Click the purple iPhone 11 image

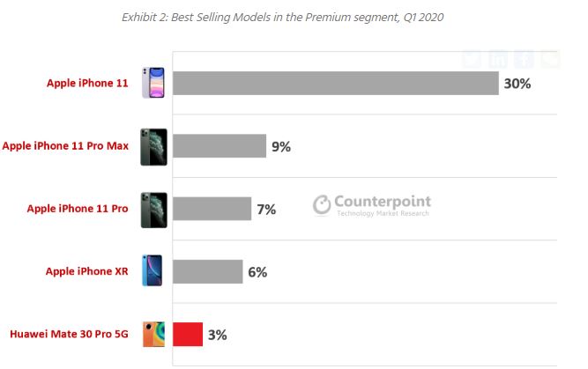153,83
